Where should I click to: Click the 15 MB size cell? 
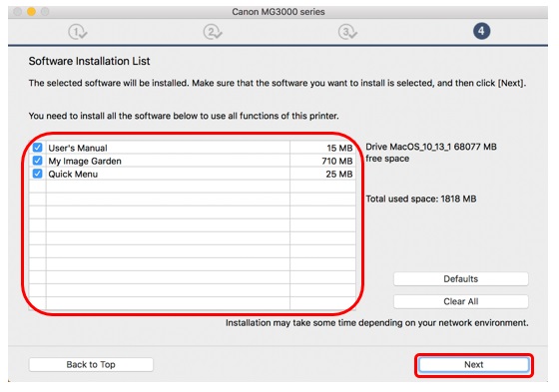tap(322, 148)
